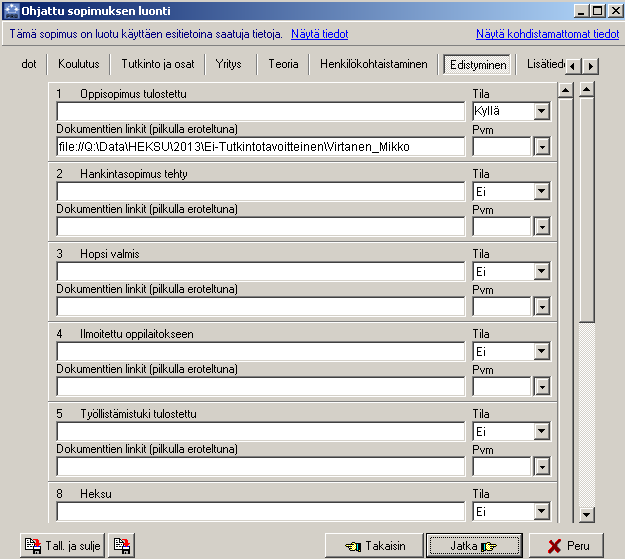
Task: Open Pvm date picker for Työllistämistuki tulostettu
Action: (542, 466)
